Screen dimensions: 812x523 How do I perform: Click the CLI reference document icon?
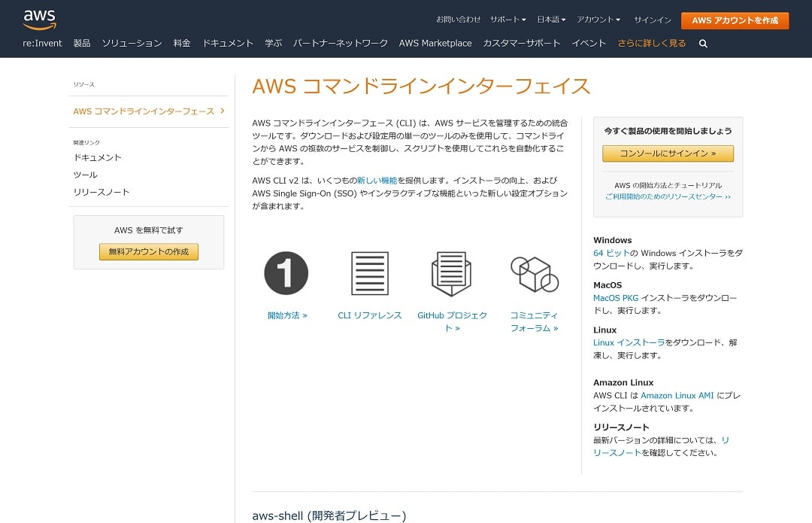pos(370,273)
